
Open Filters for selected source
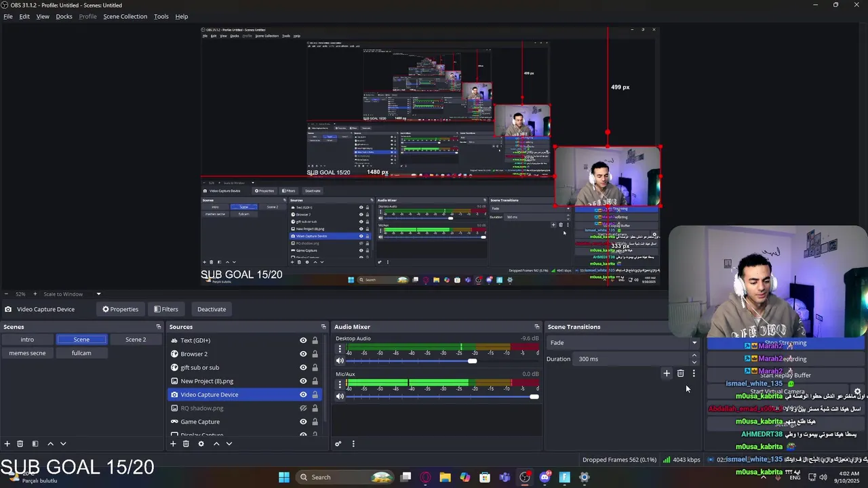[x=165, y=309]
